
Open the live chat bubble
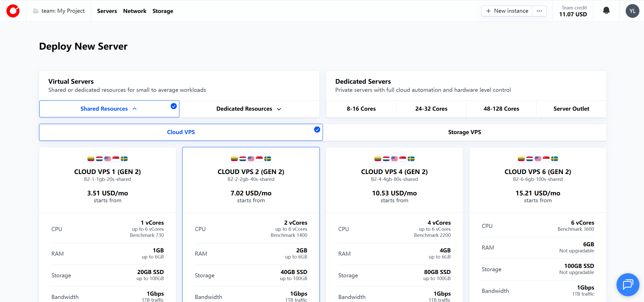(x=628, y=284)
